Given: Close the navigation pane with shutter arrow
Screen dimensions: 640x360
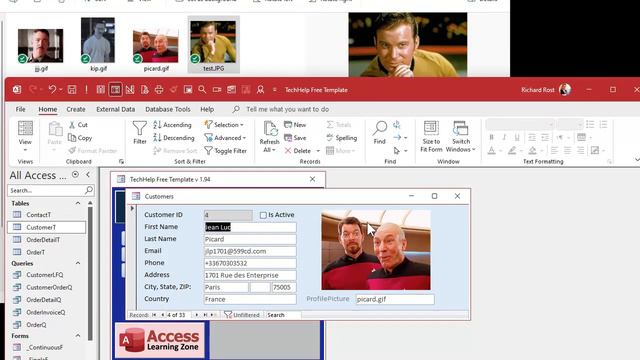Looking at the screenshot, I should 88,175.
